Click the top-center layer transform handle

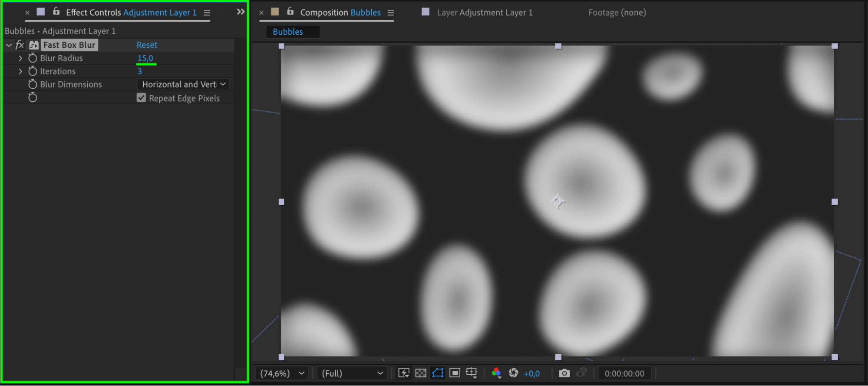coord(558,46)
